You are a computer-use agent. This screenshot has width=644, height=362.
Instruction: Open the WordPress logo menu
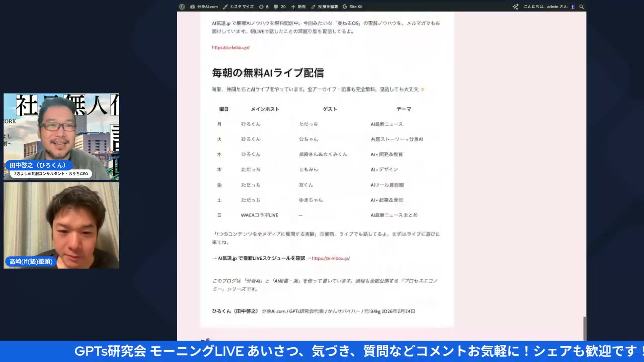tap(182, 6)
